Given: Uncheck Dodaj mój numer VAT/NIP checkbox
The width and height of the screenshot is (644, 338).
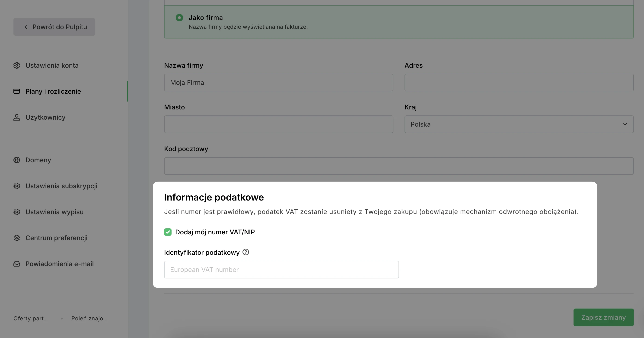Looking at the screenshot, I should [168, 232].
